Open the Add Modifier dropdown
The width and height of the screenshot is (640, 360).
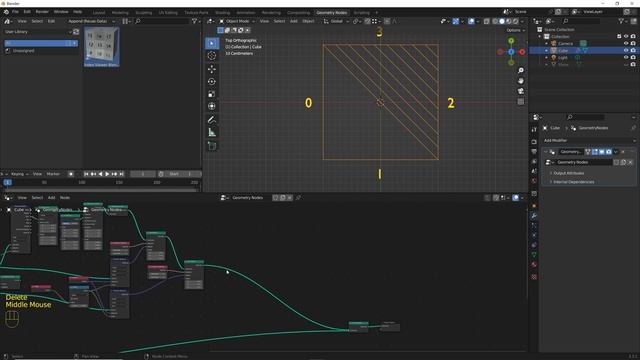[x=589, y=140]
